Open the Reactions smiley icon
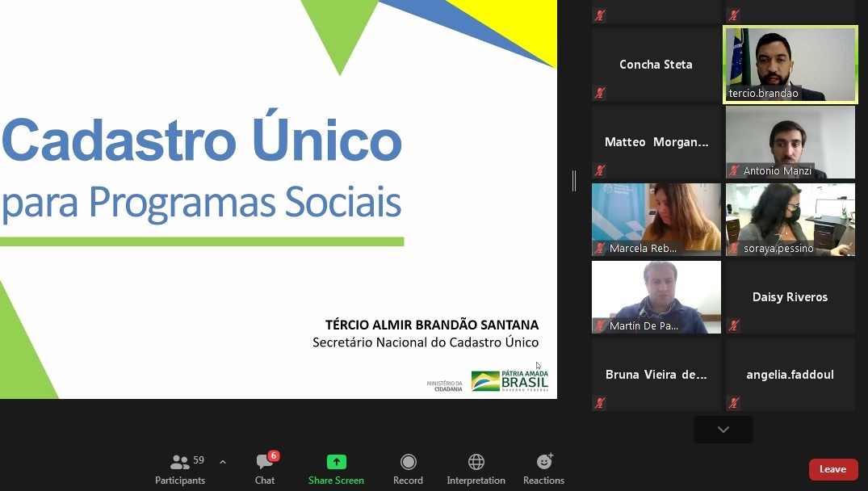This screenshot has width=868, height=491. pyautogui.click(x=544, y=462)
